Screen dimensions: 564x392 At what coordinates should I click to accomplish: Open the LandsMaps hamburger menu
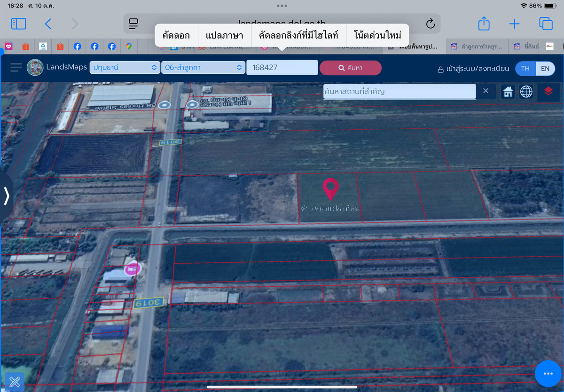(16, 68)
